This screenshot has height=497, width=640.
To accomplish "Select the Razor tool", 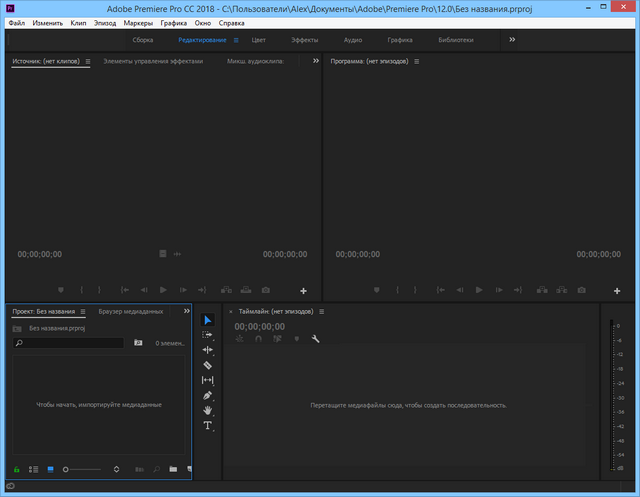I will coord(208,365).
